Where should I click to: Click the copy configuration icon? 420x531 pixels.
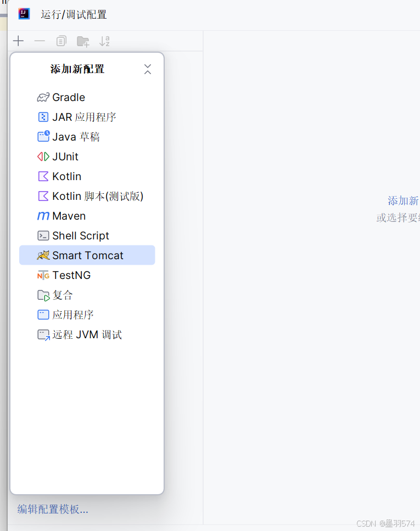click(x=61, y=41)
